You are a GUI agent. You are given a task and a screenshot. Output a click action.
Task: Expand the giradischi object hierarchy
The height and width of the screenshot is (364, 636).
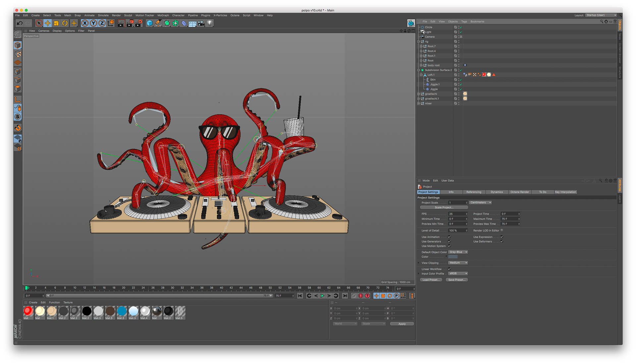(419, 94)
